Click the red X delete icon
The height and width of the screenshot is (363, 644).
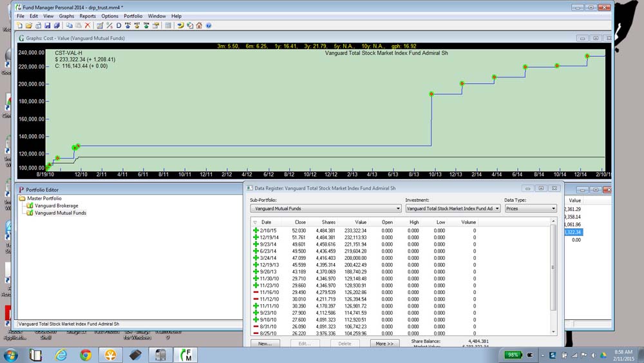[x=88, y=26]
